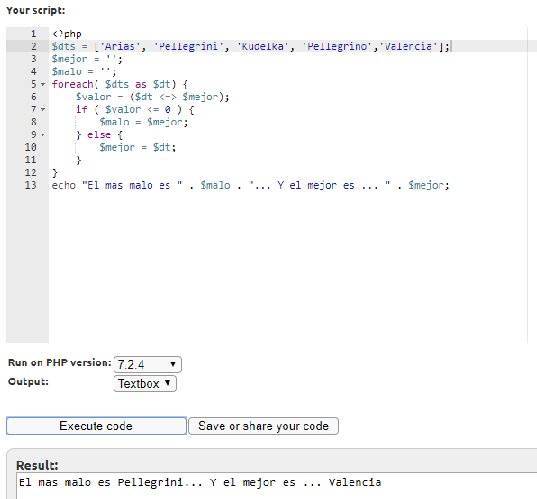Image resolution: width=537 pixels, height=499 pixels.
Task: Click the 'Output:' label
Action: [x=28, y=382]
